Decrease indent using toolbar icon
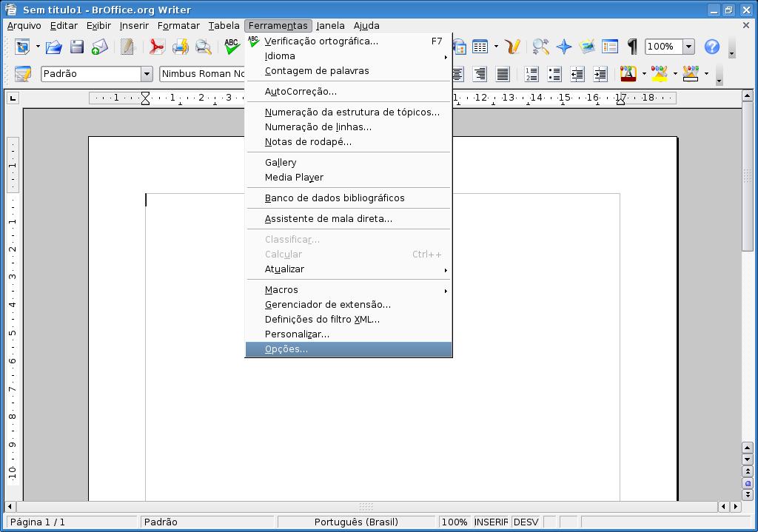The height and width of the screenshot is (532, 758). [577, 74]
